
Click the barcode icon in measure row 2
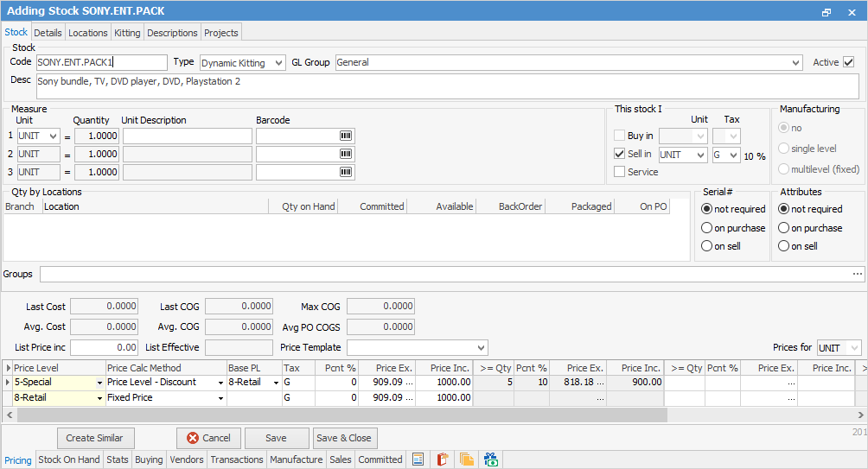(x=346, y=154)
